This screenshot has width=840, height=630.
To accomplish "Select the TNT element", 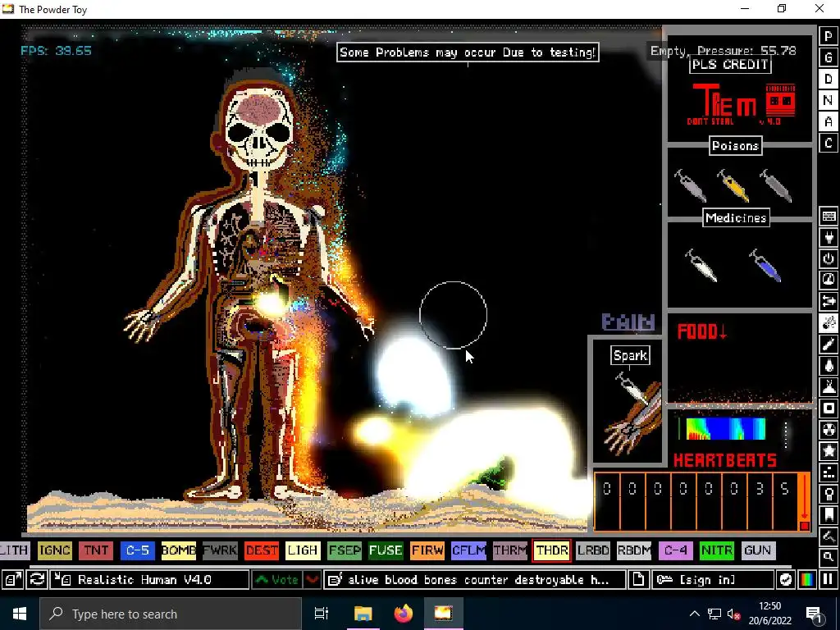I will [96, 550].
